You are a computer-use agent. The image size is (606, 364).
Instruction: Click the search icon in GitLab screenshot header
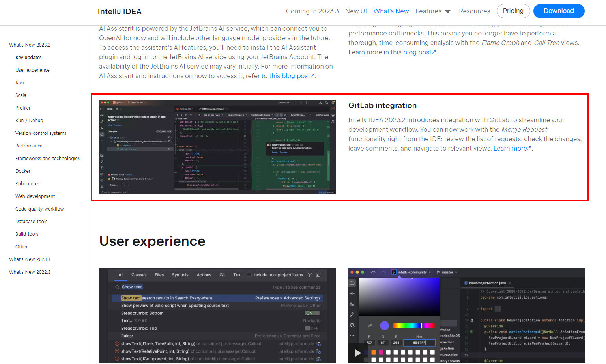327,103
